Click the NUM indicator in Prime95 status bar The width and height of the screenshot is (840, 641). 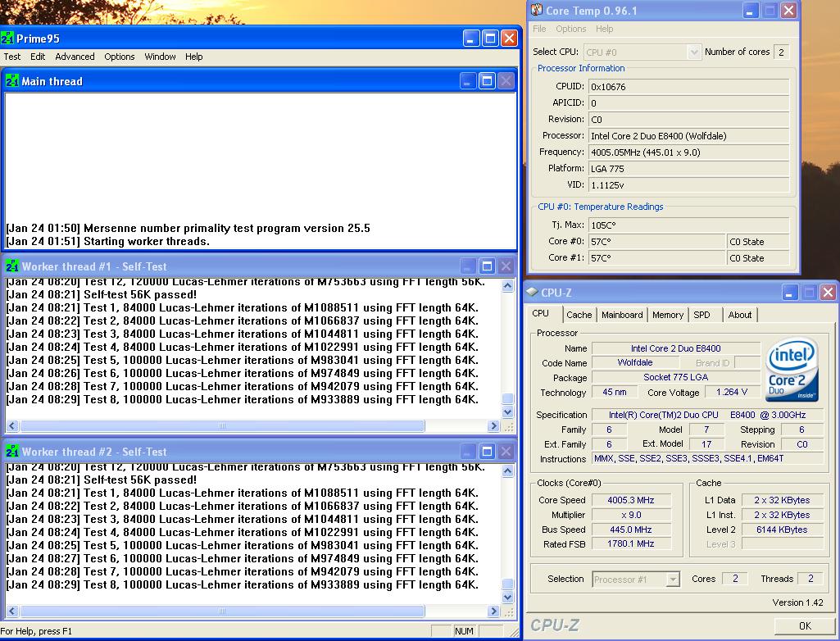coord(464,631)
